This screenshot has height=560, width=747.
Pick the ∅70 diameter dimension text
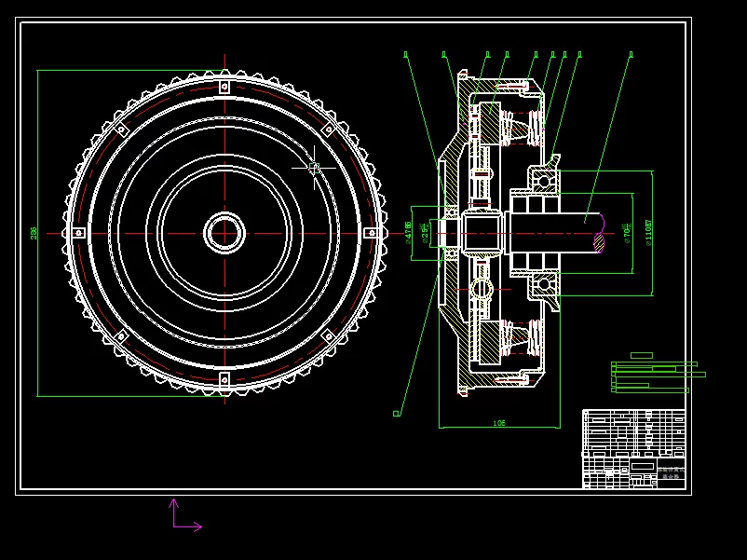coord(627,233)
